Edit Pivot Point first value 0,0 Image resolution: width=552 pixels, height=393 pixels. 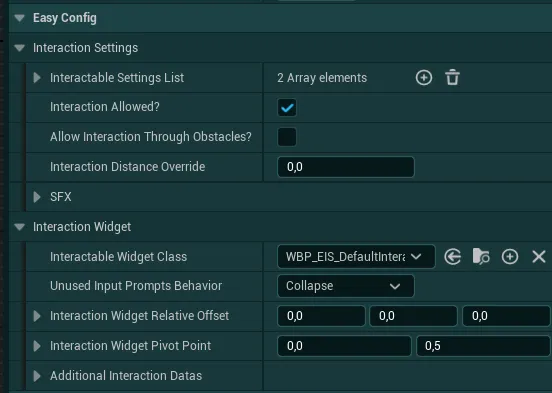click(x=344, y=346)
